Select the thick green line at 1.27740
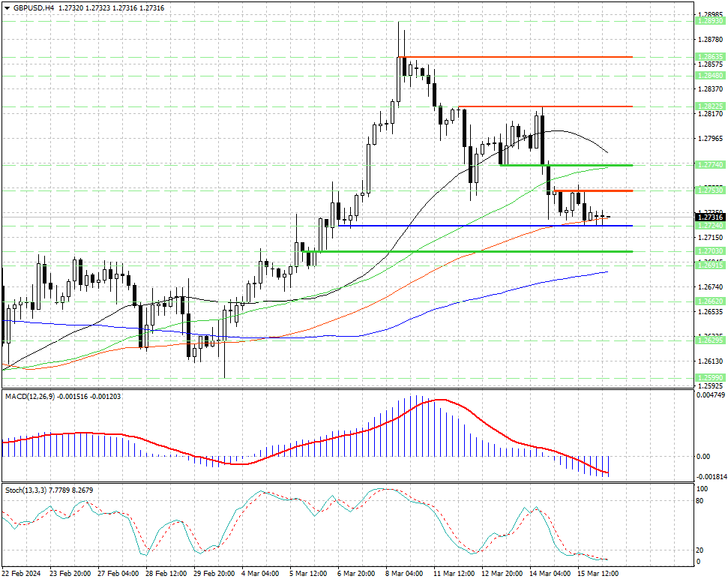The height and width of the screenshot is (582, 728). pos(566,165)
